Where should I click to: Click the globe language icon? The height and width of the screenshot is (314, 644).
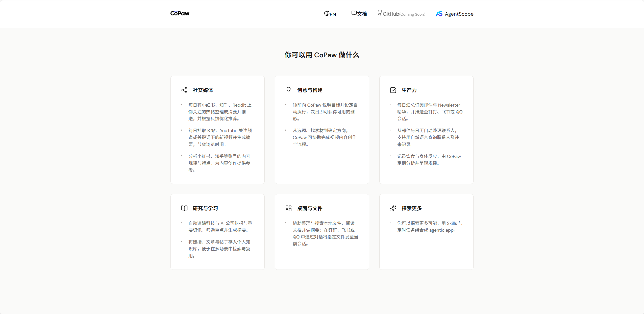[x=327, y=13]
